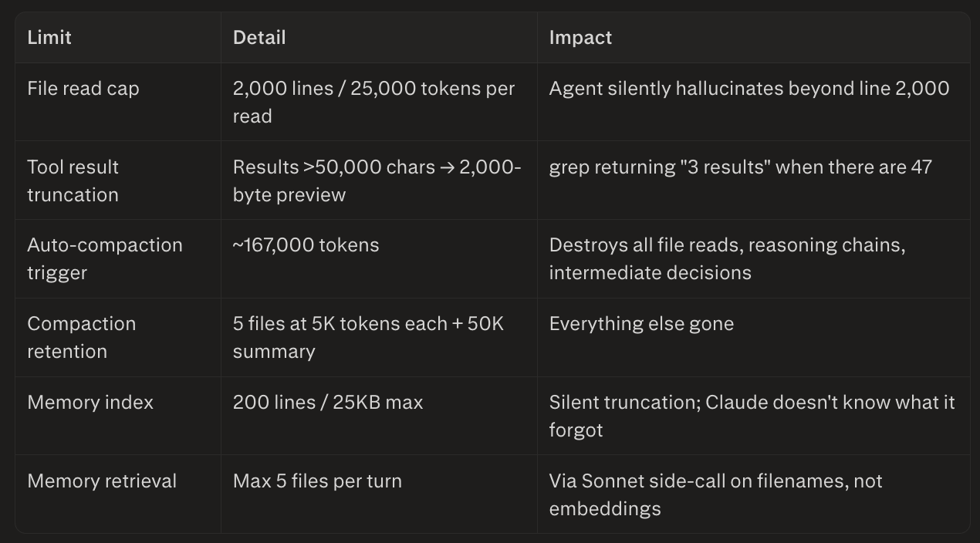
Task: Select the Memory index cell
Action: point(118,416)
